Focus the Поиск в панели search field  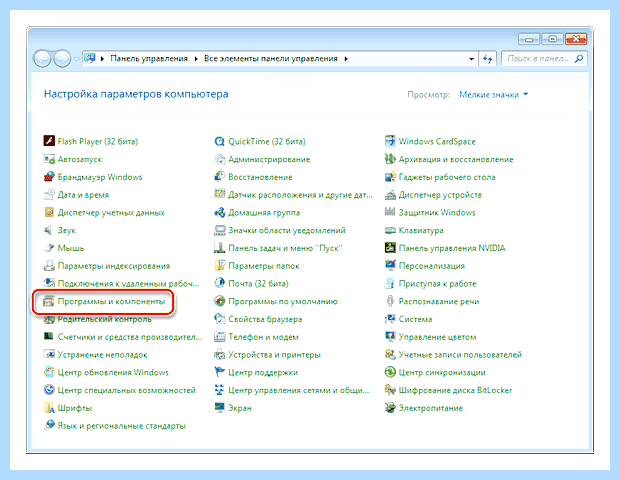point(544,59)
